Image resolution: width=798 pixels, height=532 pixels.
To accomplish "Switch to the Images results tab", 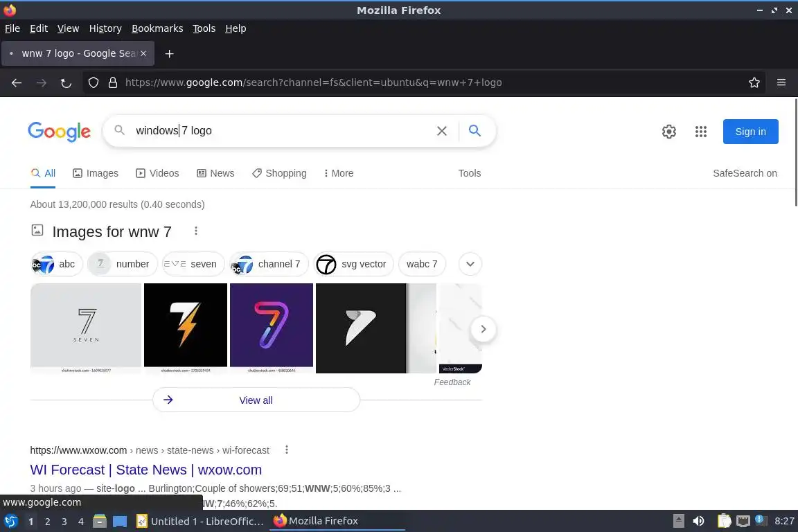I will (x=96, y=173).
